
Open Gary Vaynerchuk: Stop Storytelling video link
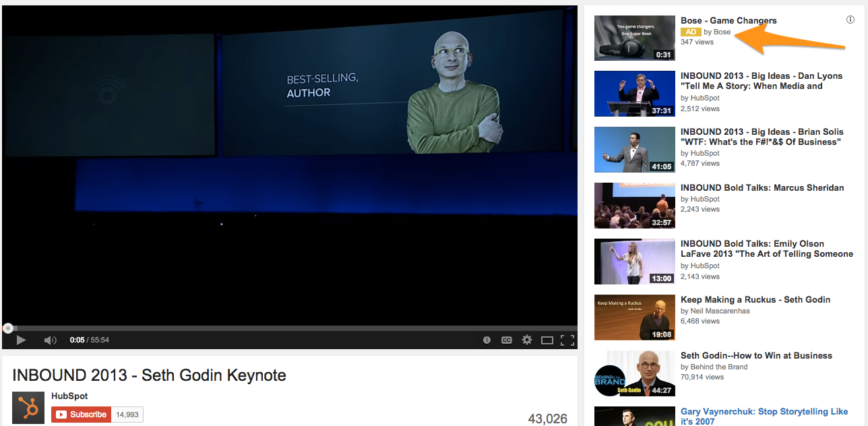tap(764, 416)
